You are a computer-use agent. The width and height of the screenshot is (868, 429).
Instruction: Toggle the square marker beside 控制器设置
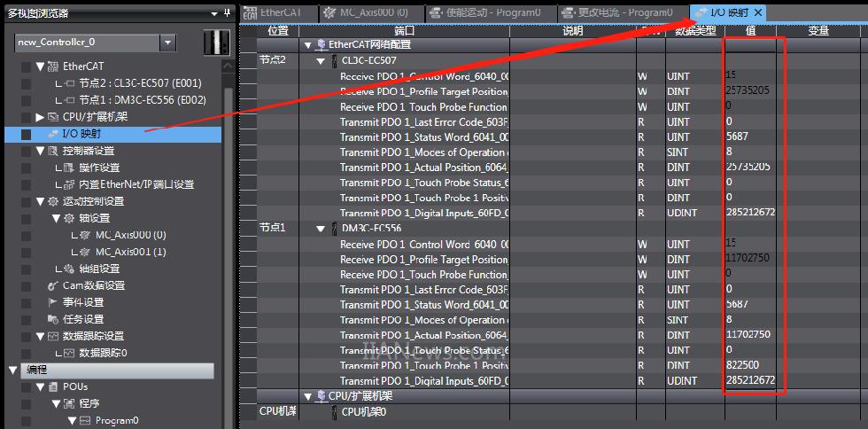[25, 151]
